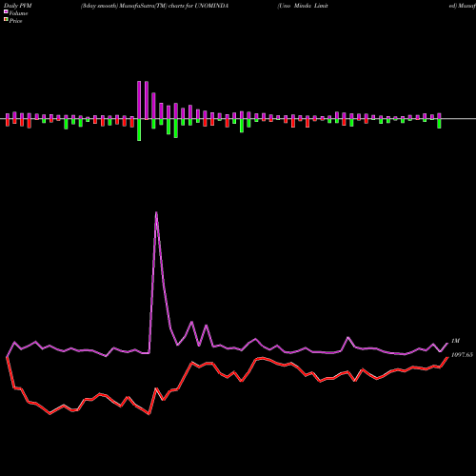The image size is (476, 476).
Task: Click the 'Uno Minda Limit' company name
Action: click(303, 6)
